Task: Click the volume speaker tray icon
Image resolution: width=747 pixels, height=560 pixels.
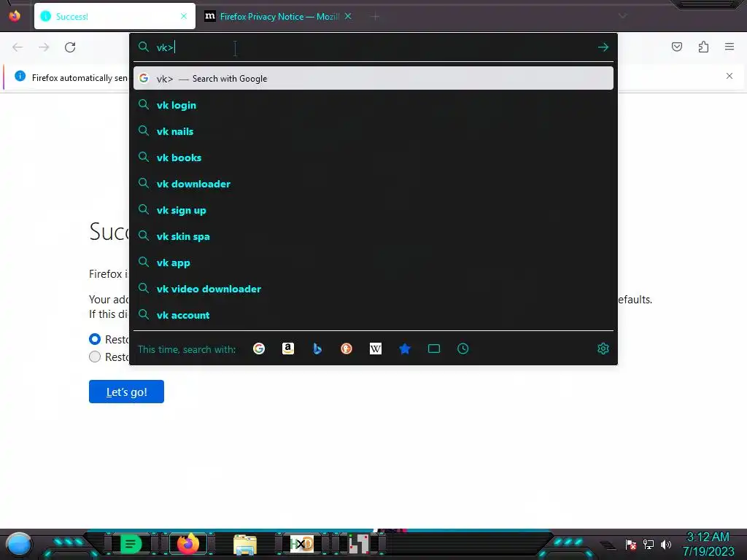Action: click(665, 544)
